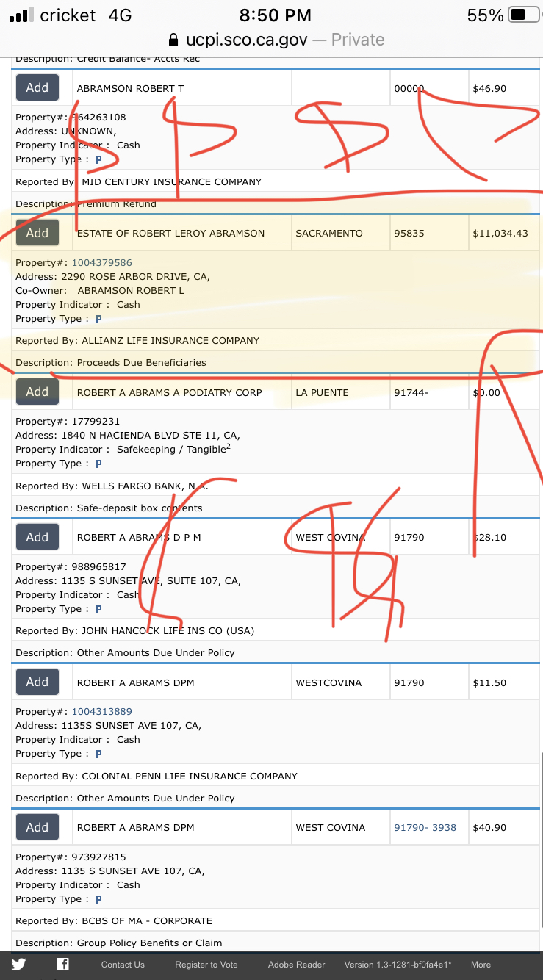Viewport: 543px width, 980px height.
Task: Click owner name ESTATE OF ROBERT LEROY ABRAMSON
Action: tap(170, 233)
